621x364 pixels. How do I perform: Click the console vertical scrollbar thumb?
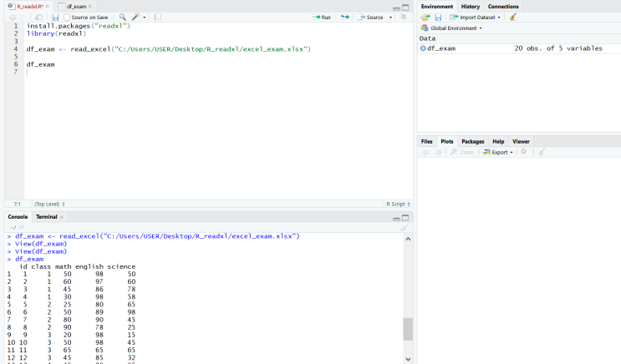408,329
